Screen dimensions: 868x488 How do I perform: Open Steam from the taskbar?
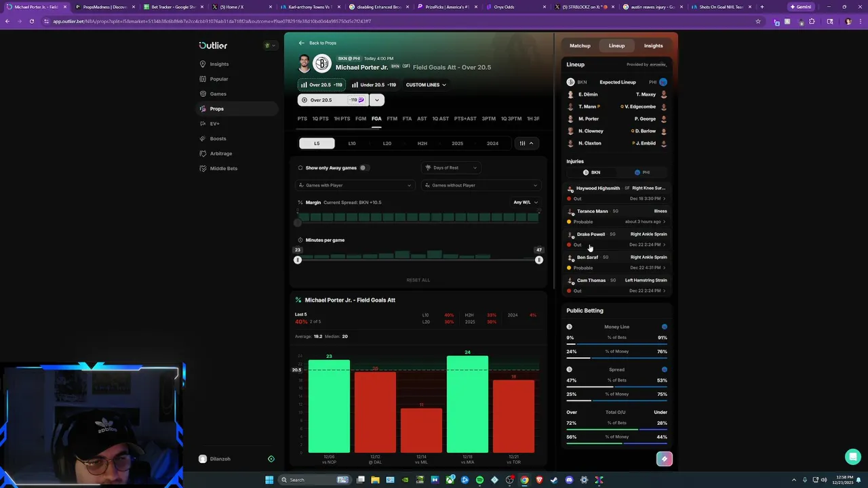(554, 480)
